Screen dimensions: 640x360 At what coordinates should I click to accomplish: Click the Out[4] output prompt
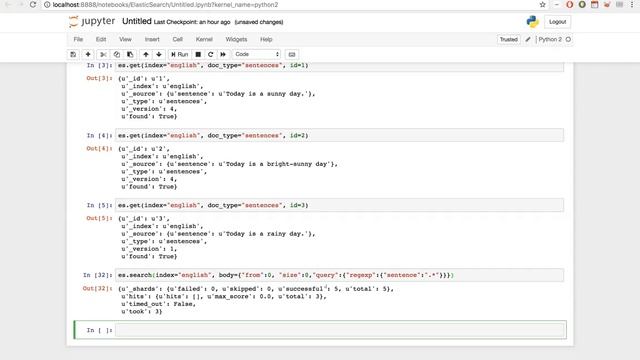click(x=99, y=148)
